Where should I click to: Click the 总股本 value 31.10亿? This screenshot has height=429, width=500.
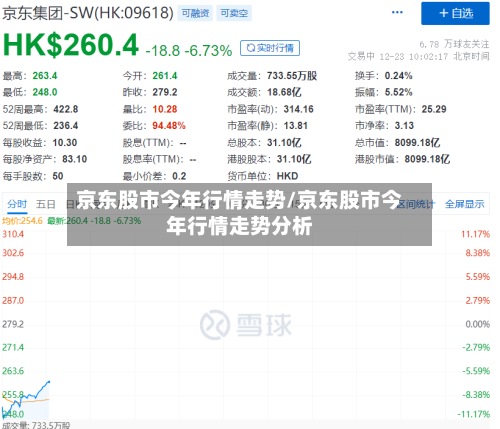click(x=284, y=143)
